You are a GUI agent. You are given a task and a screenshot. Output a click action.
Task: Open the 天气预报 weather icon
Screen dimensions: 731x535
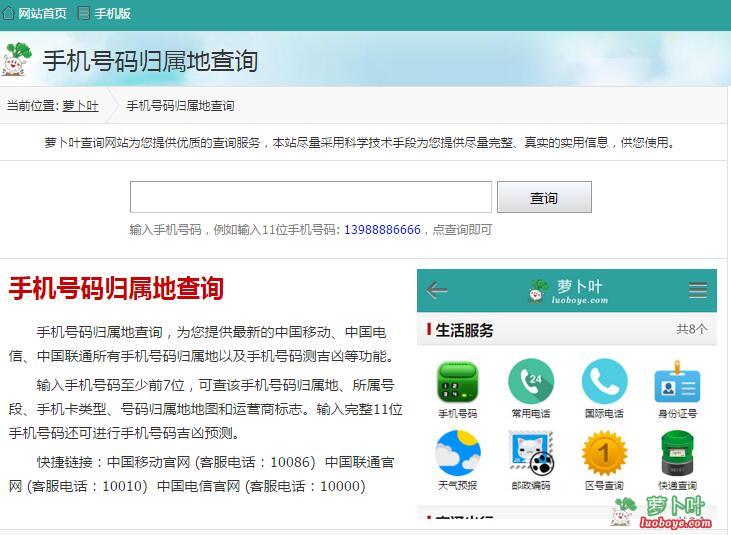click(x=457, y=454)
